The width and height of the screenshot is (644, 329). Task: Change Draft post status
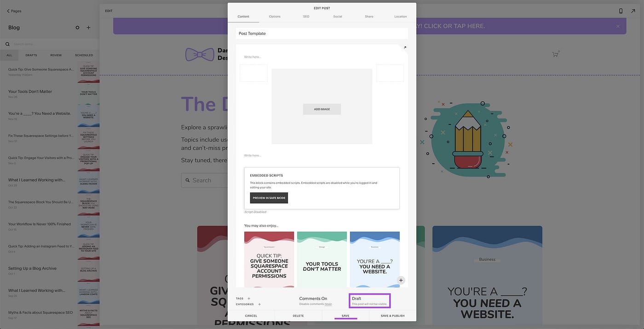click(369, 301)
